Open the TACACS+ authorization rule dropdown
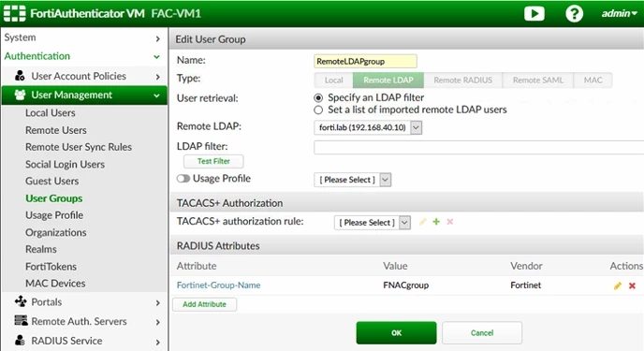This screenshot has height=351, width=644. pyautogui.click(x=373, y=223)
